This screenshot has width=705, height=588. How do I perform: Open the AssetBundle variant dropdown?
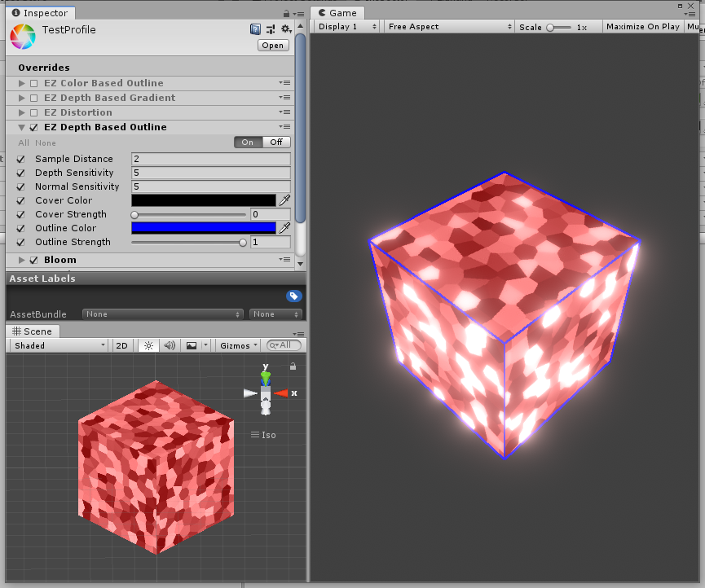[275, 314]
